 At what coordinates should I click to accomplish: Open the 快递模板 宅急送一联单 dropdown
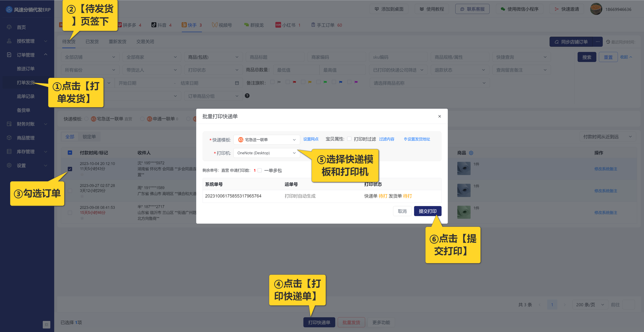[x=266, y=140]
